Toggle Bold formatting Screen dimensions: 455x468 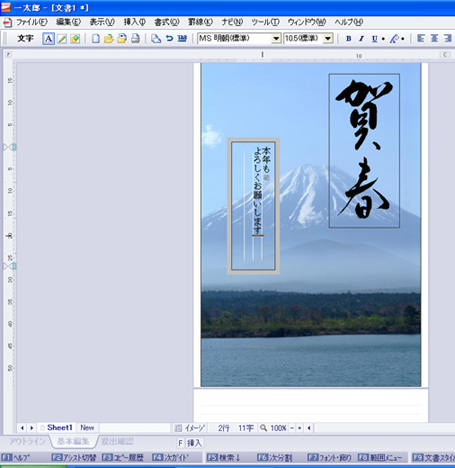(348, 39)
